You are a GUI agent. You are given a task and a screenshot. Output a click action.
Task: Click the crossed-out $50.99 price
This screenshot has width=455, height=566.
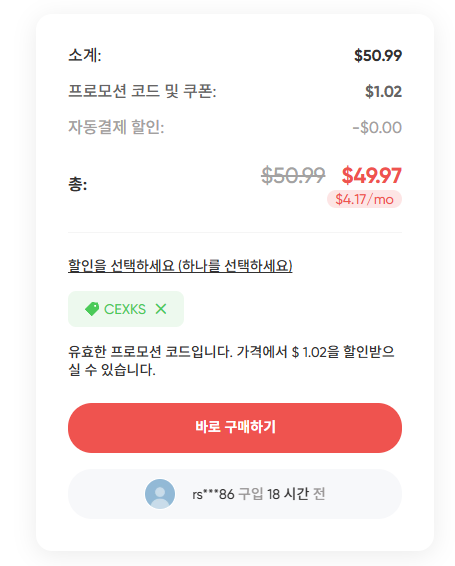pos(293,175)
